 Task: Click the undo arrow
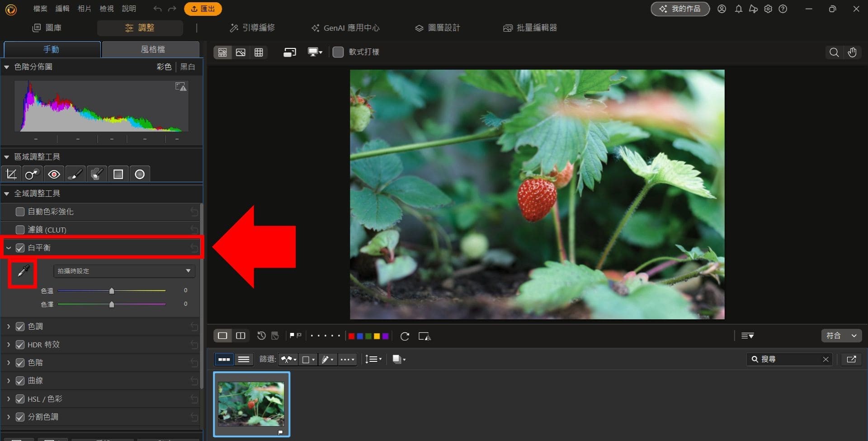[x=157, y=9]
